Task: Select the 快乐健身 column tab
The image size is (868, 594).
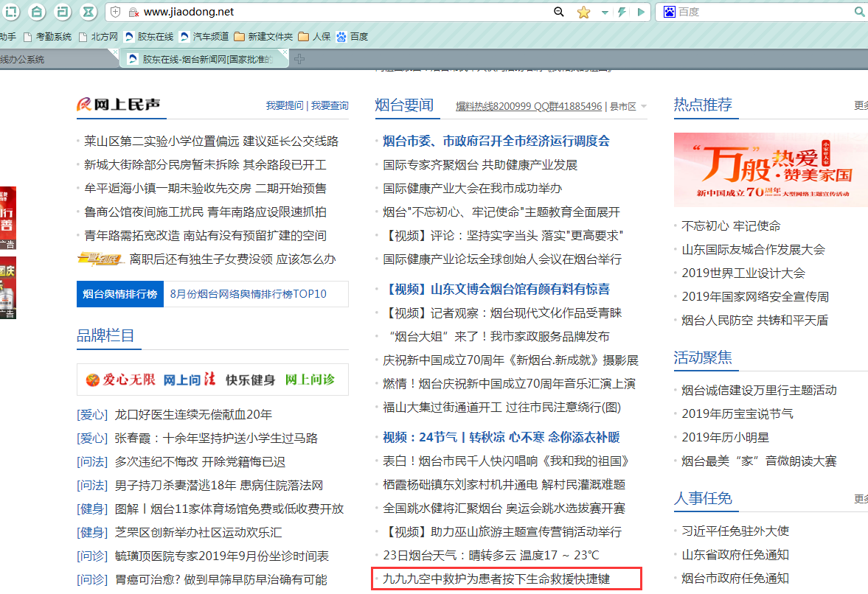Action: coord(250,380)
